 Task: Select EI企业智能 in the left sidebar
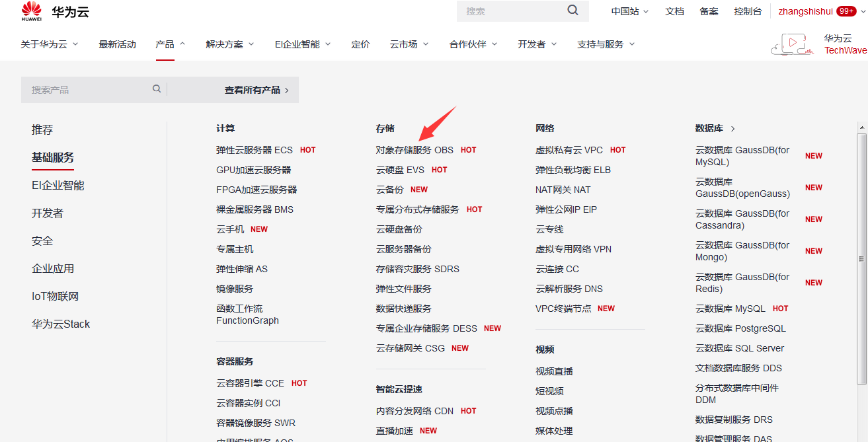click(58, 186)
